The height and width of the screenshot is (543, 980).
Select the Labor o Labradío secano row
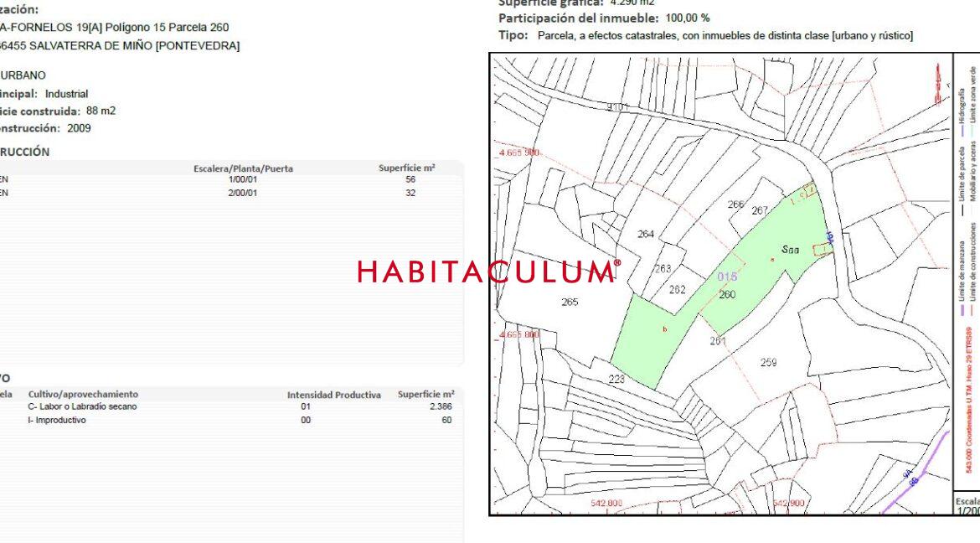pyautogui.click(x=82, y=406)
